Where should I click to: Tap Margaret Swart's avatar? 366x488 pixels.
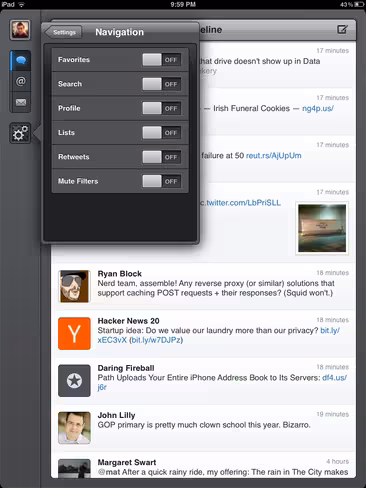click(x=74, y=468)
